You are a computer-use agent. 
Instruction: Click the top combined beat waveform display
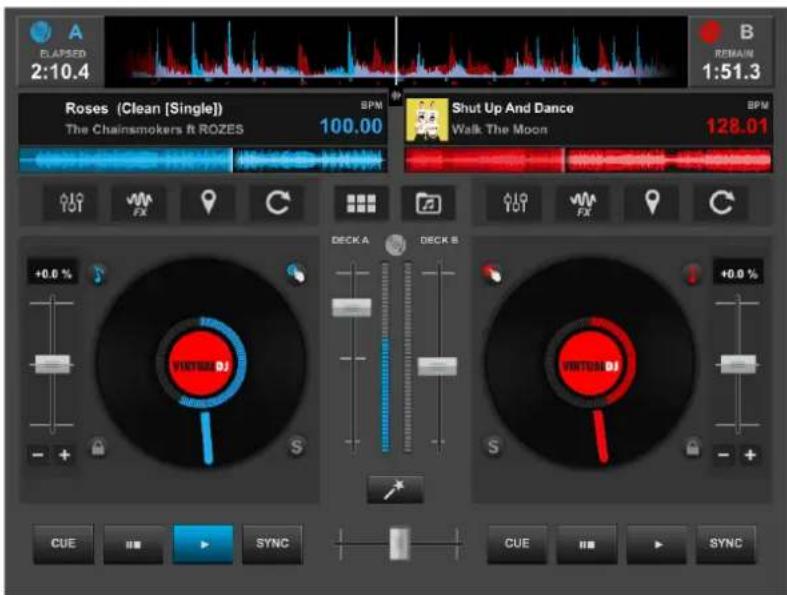[396, 51]
